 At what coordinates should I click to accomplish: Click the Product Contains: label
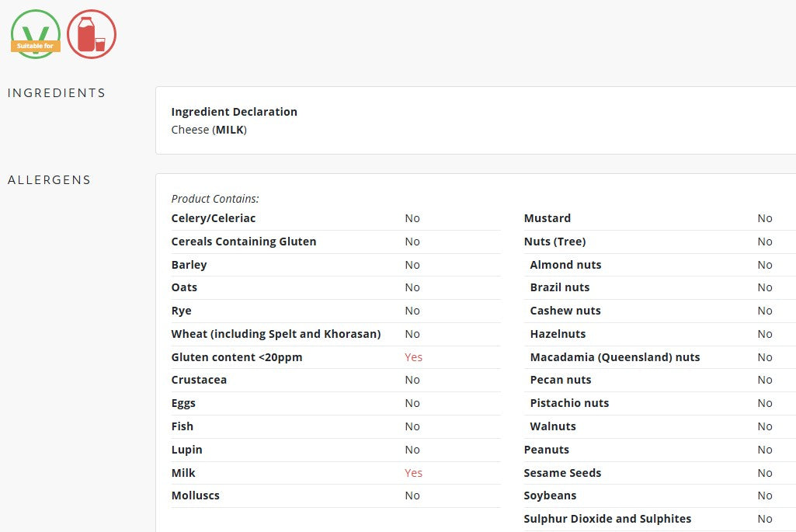[x=215, y=199]
